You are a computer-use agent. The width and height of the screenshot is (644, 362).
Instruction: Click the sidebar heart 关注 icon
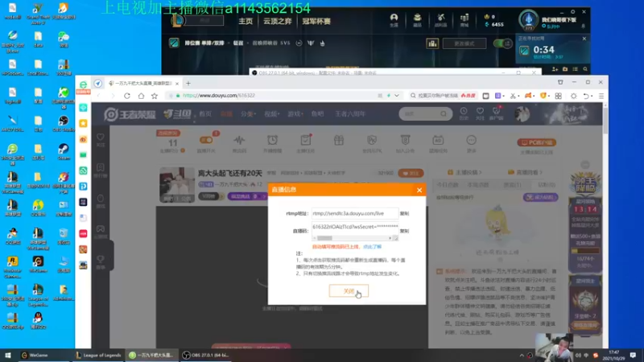coord(101,139)
